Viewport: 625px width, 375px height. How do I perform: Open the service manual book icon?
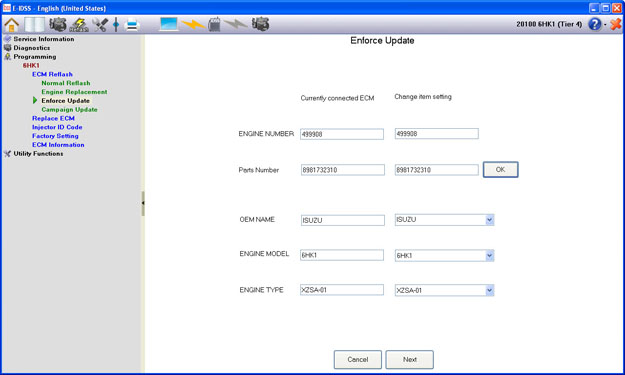[35, 25]
